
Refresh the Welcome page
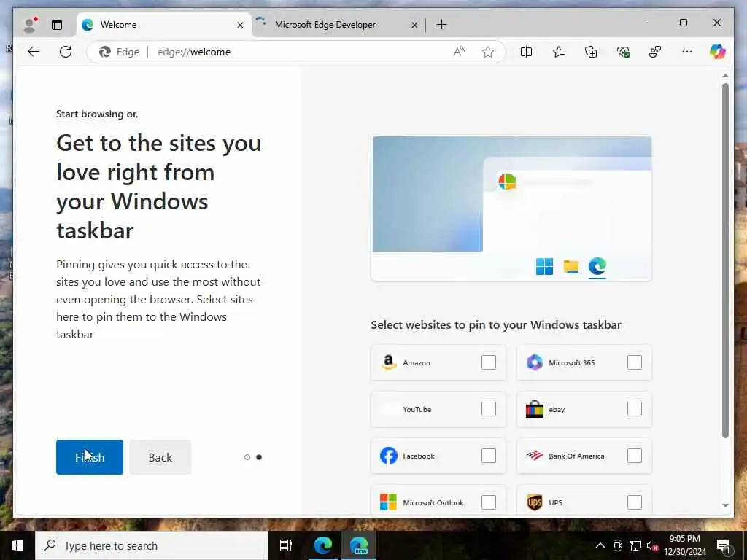66,52
